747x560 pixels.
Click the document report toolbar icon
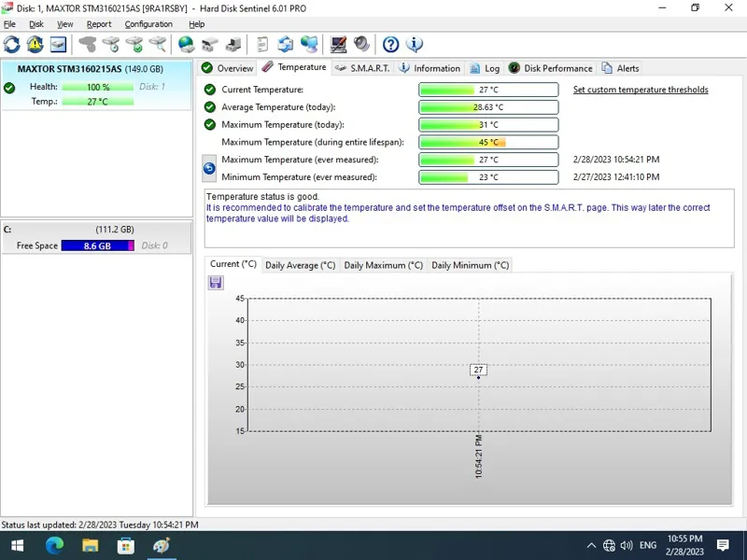[x=262, y=44]
